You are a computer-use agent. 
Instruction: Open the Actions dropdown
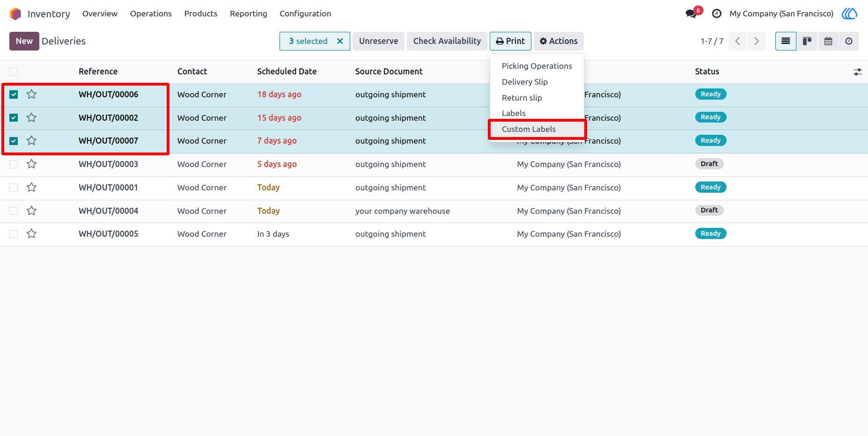[559, 41]
